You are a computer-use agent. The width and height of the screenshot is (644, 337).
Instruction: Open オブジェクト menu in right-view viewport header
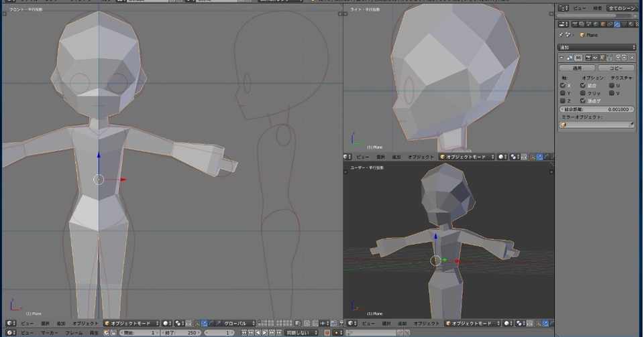pos(421,157)
